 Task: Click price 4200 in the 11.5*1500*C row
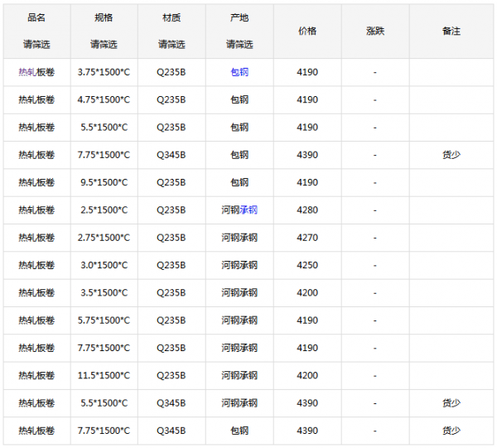pos(307,375)
